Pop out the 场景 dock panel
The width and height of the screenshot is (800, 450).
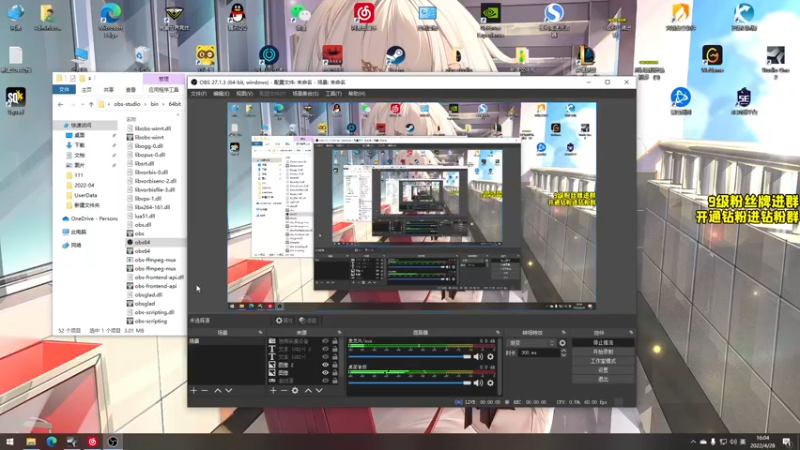click(260, 333)
